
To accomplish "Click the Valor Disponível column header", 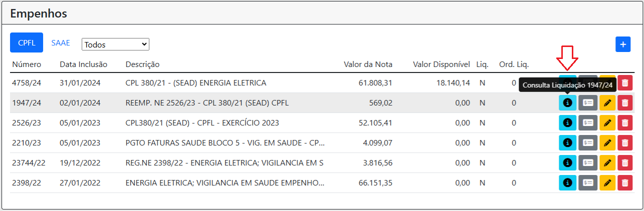I will (x=441, y=64).
